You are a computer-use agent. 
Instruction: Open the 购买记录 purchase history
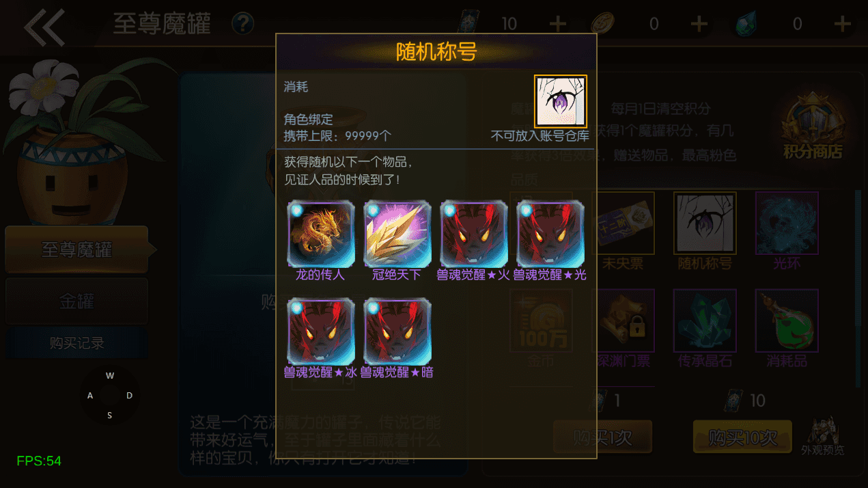point(76,343)
